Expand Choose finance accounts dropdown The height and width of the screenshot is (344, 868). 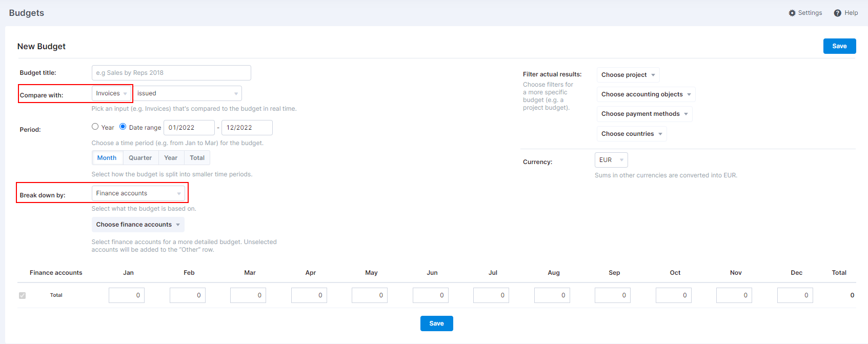(138, 225)
